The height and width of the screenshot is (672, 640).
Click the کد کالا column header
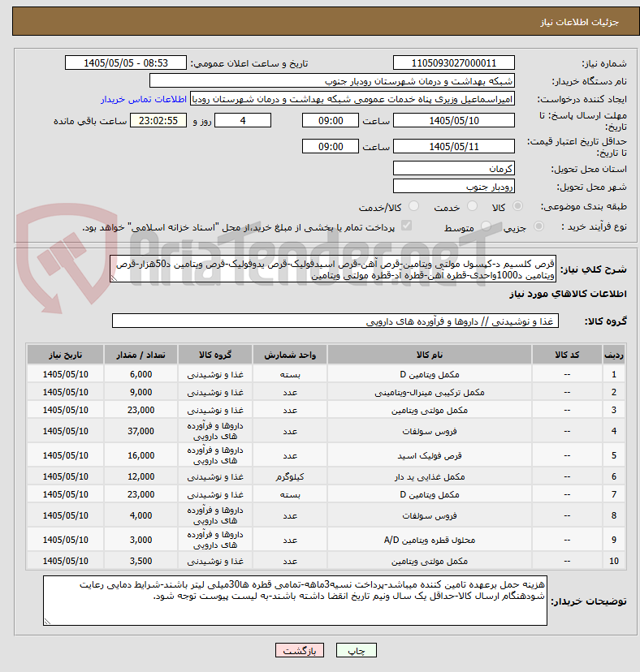pyautogui.click(x=567, y=355)
